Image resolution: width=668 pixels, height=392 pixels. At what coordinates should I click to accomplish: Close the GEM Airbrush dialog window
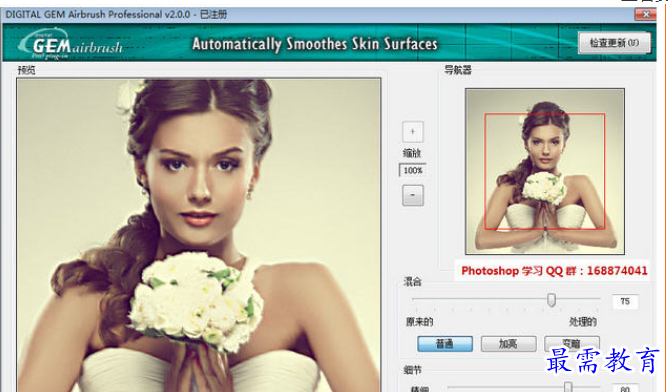click(645, 14)
